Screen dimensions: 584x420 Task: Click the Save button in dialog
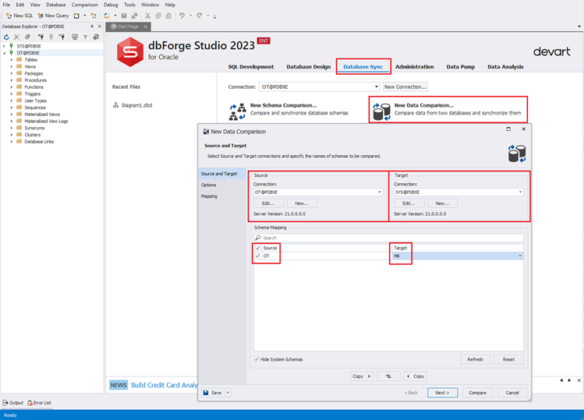213,393
